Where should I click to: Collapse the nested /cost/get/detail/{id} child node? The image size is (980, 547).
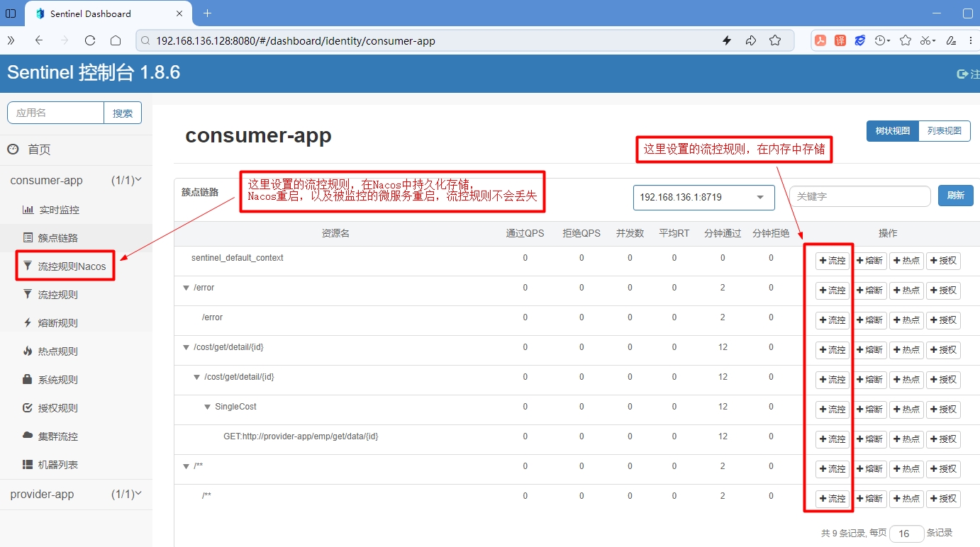click(x=197, y=377)
